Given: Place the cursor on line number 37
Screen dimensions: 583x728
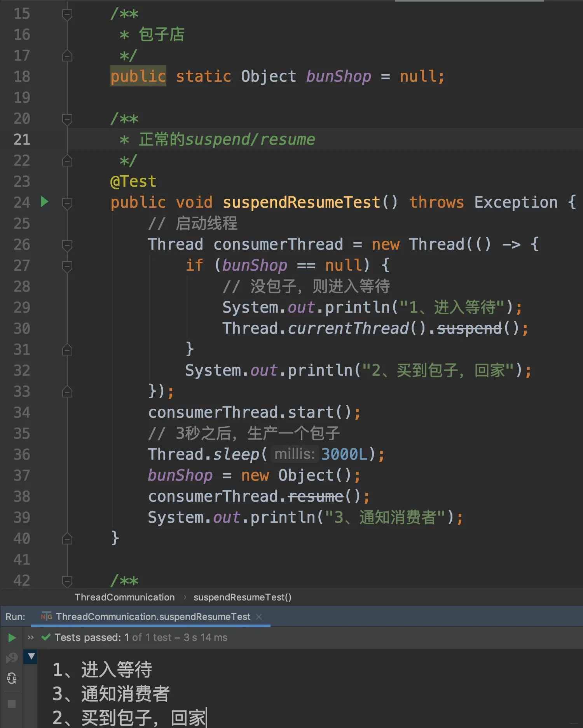Looking at the screenshot, I should tap(22, 475).
